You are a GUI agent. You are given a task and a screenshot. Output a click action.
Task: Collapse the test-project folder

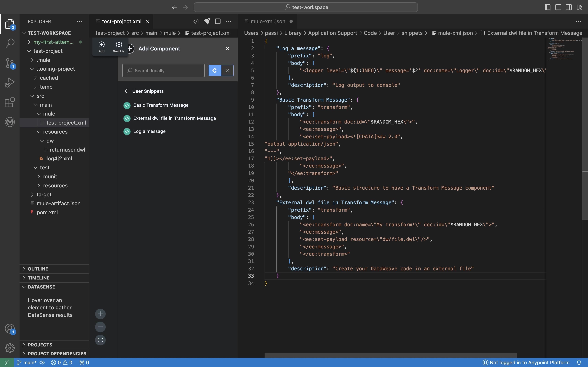pyautogui.click(x=48, y=51)
